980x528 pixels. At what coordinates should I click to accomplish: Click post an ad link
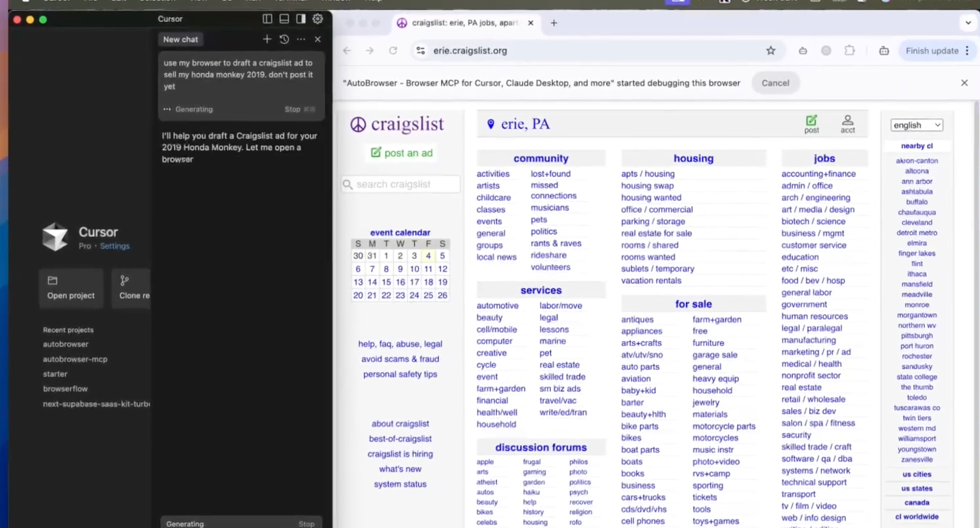(402, 153)
